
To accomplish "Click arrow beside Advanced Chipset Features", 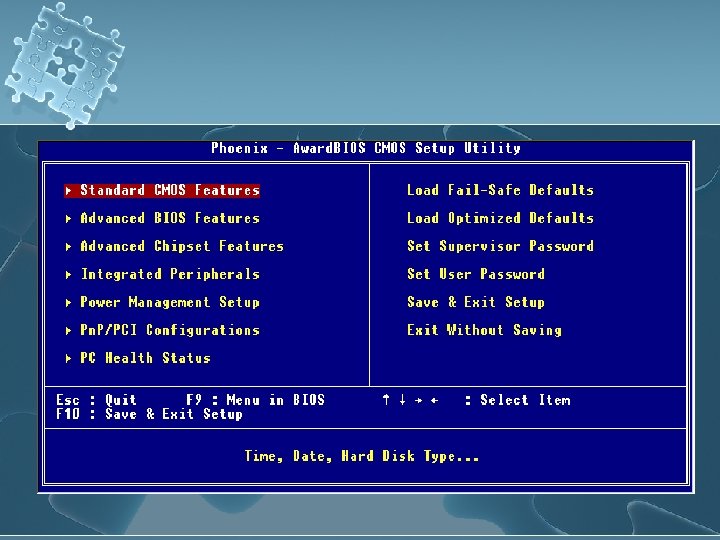I will click(x=68, y=247).
